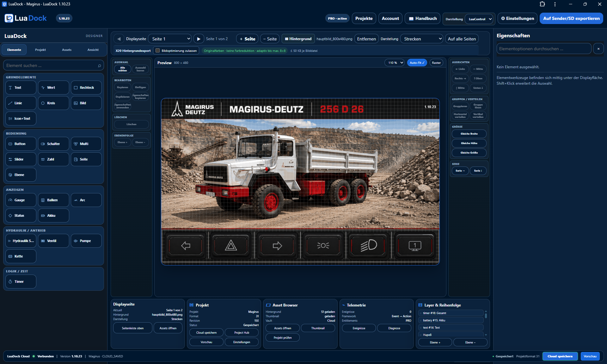
Task: Select layer timer #16: Gesamt
Action: pos(451,313)
